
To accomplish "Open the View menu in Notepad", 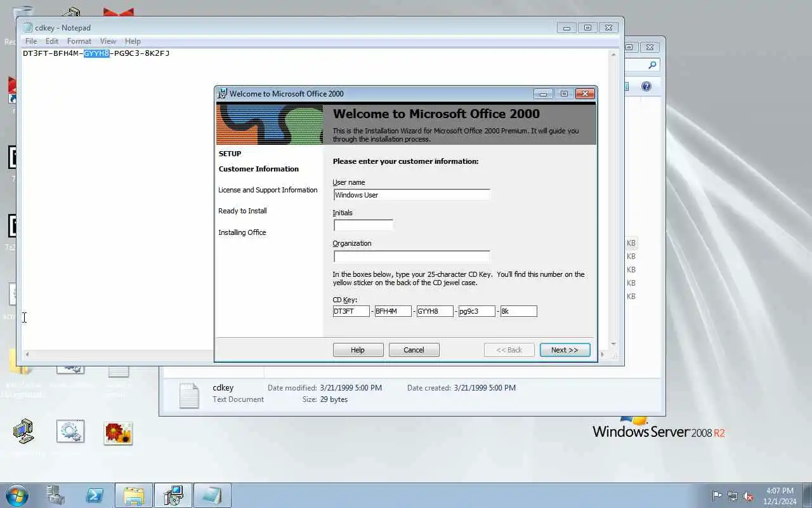I will pos(108,41).
